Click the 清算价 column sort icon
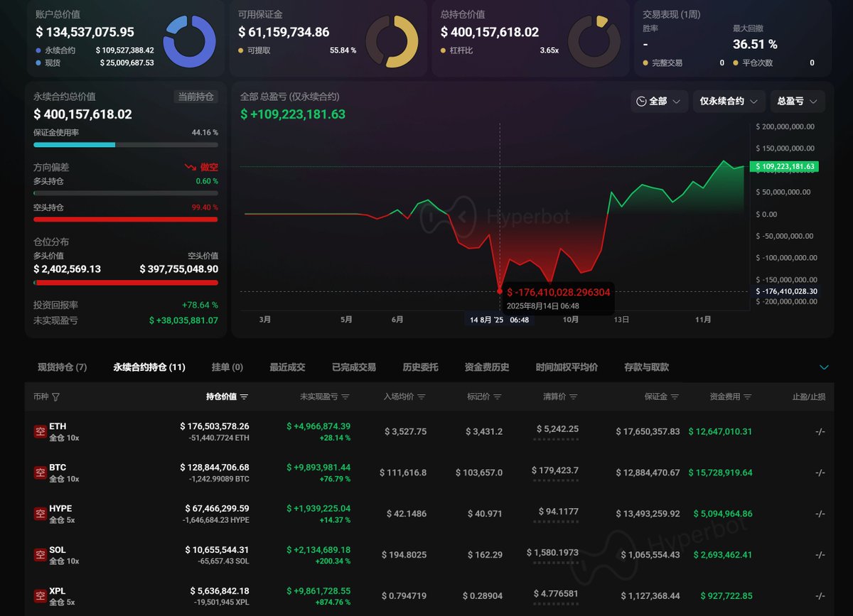Screen dimensions: 853x616 [x=574, y=397]
